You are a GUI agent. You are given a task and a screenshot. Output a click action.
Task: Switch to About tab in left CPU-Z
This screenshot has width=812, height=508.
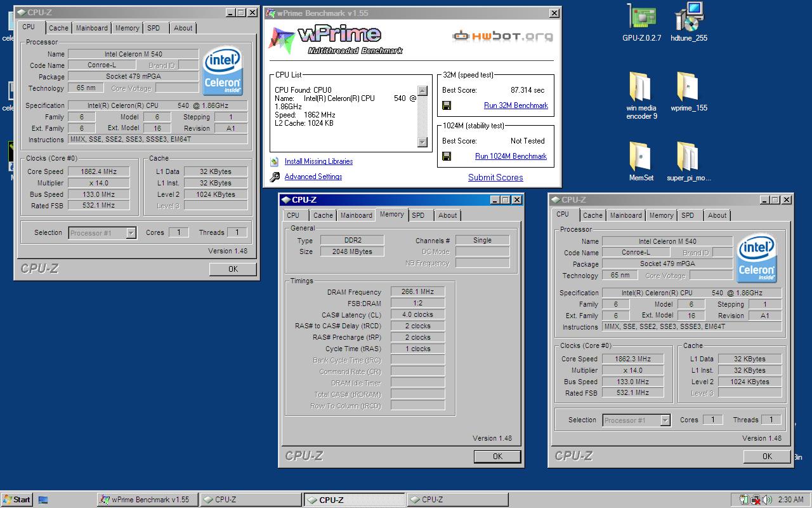pos(183,28)
